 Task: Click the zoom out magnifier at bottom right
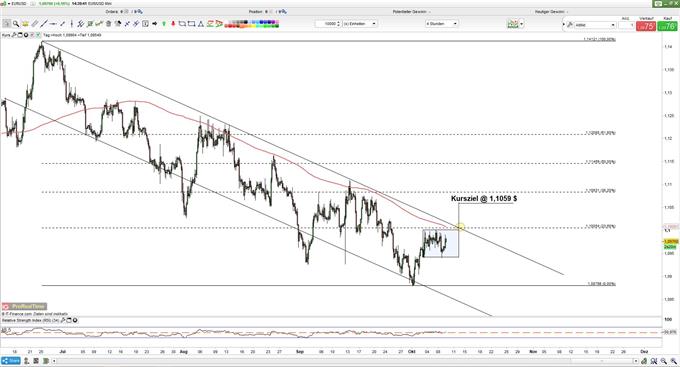pos(664,361)
